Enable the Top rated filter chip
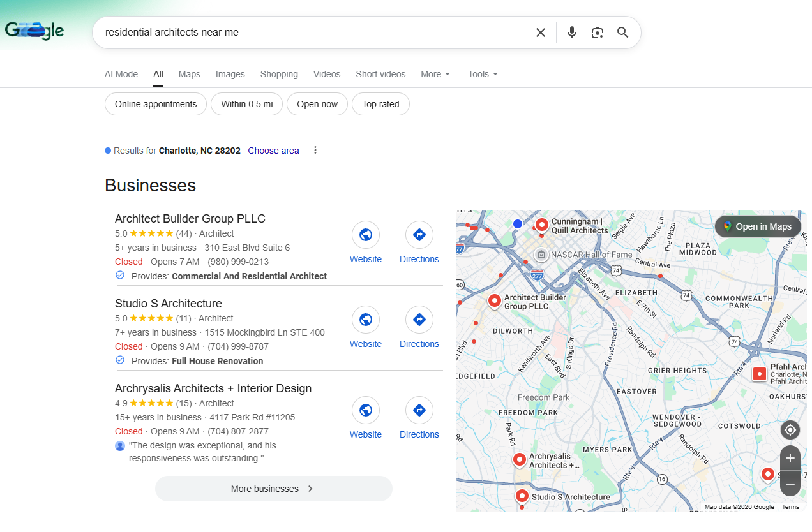Viewport: 812px width, 532px height. tap(380, 104)
